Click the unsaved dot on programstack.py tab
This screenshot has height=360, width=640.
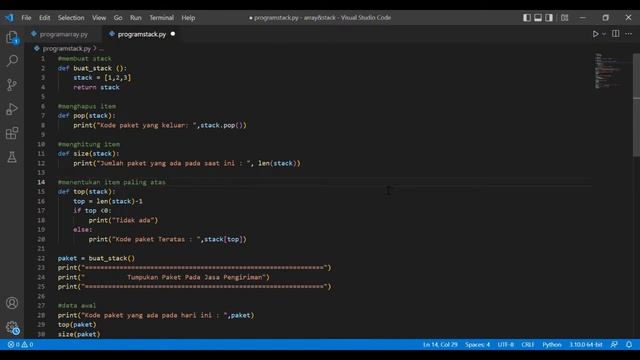(173, 34)
